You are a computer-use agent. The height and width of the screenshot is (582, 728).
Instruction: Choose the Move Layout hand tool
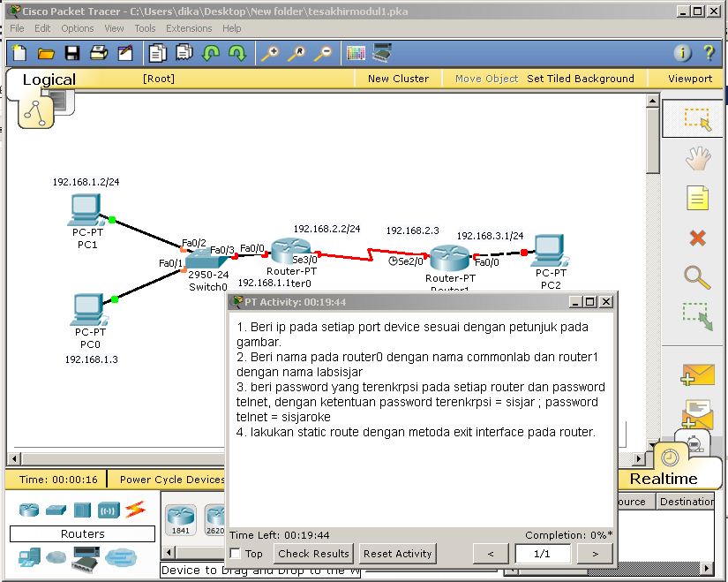click(x=698, y=158)
